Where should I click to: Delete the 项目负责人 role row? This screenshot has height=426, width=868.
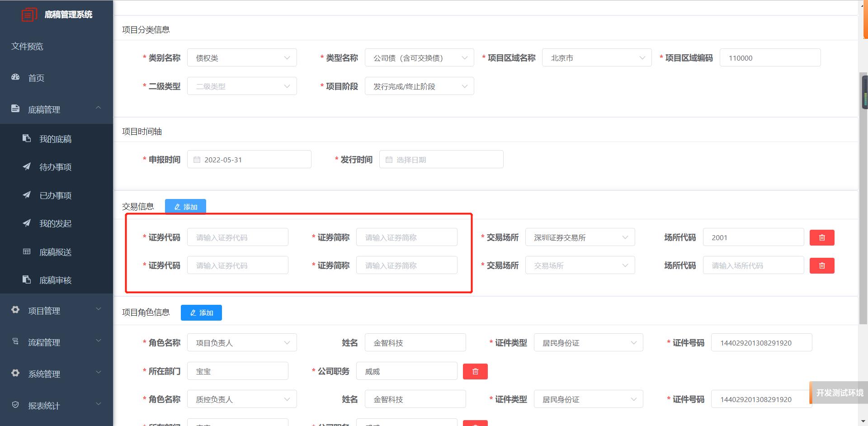pos(475,371)
